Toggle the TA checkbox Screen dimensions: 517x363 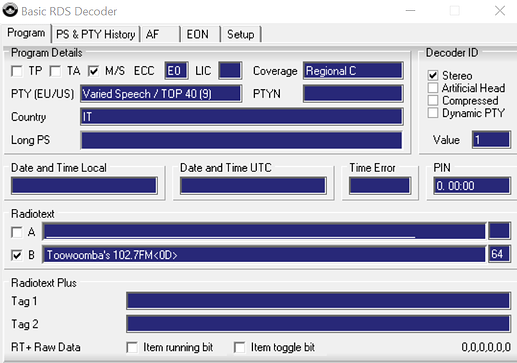coord(55,71)
